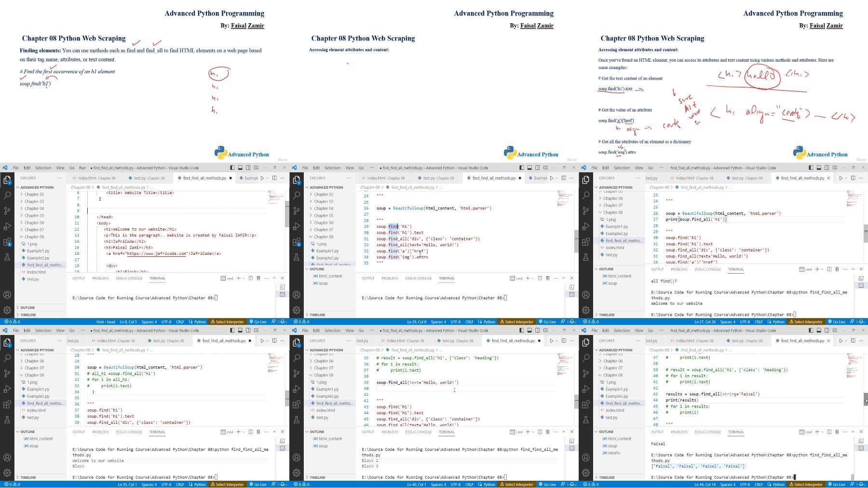The height and width of the screenshot is (488, 868).
Task: Close find_find_all_methods.py tab in Ln 27, Col 26 window
Action: click(x=828, y=178)
